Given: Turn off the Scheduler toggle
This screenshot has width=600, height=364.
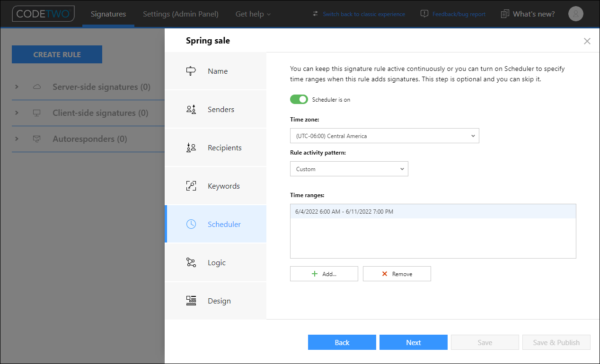Looking at the screenshot, I should 299,99.
